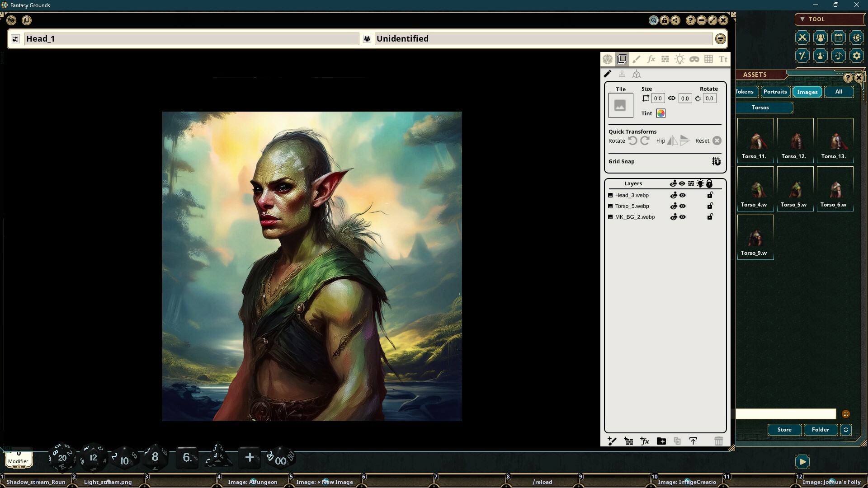Create a new folder layer in the Layers panel
868x488 pixels.
[661, 441]
